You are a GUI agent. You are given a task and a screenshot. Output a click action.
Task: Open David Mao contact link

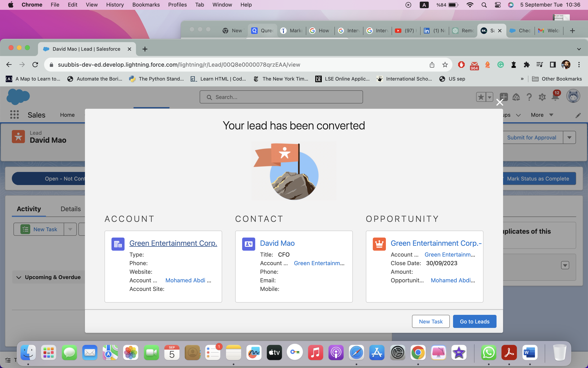point(277,243)
